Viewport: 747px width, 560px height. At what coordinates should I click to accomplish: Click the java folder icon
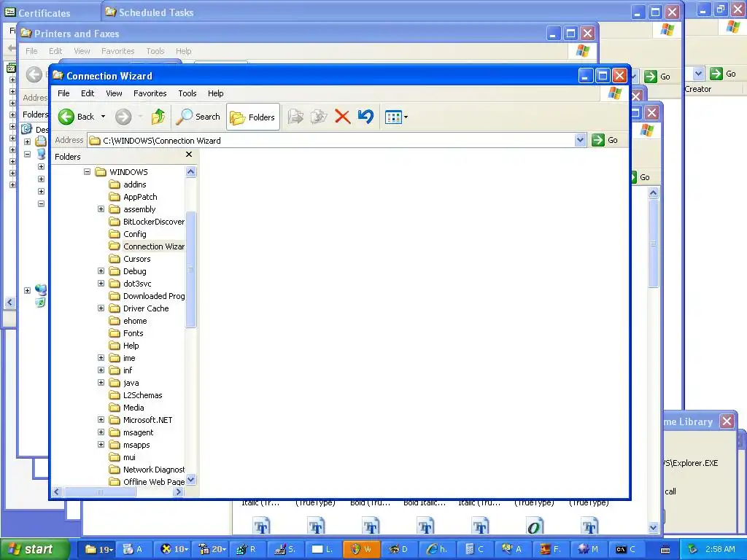point(115,383)
